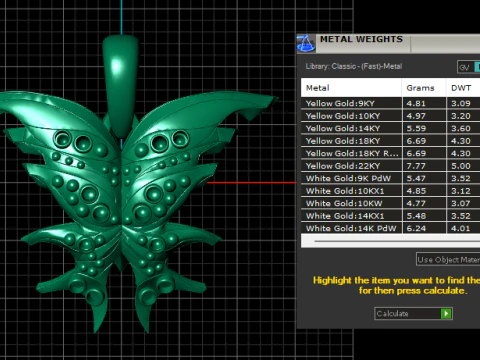
Task: Select the White Gold:10KW row
Action: click(390, 203)
